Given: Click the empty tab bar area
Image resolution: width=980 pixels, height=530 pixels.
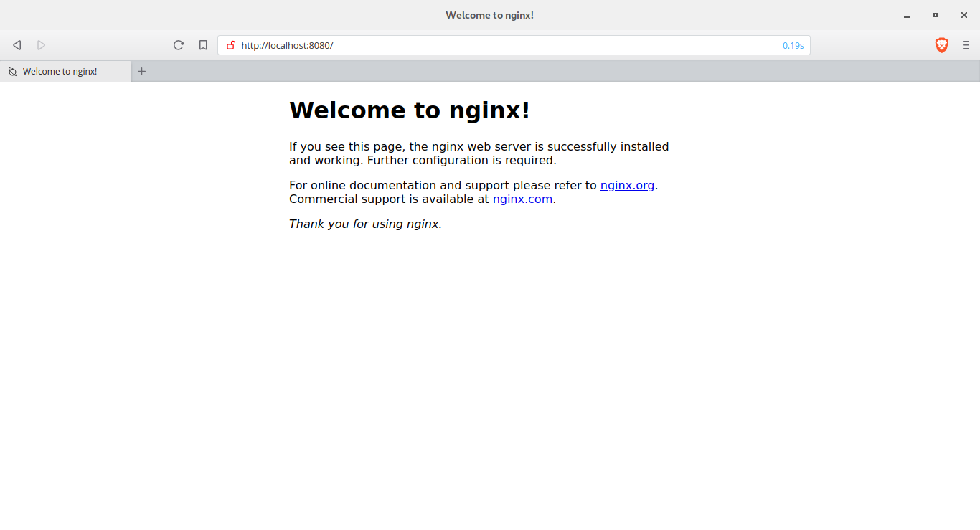Looking at the screenshot, I should point(560,71).
